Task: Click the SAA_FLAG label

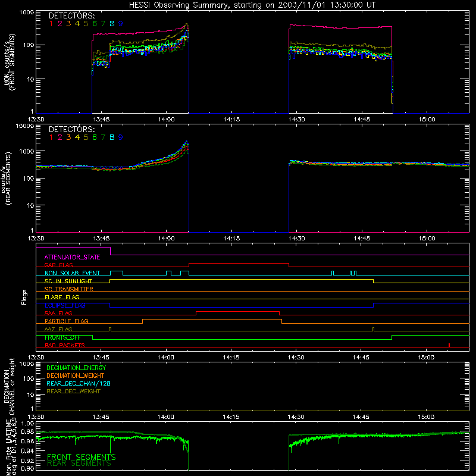Action: point(58,313)
